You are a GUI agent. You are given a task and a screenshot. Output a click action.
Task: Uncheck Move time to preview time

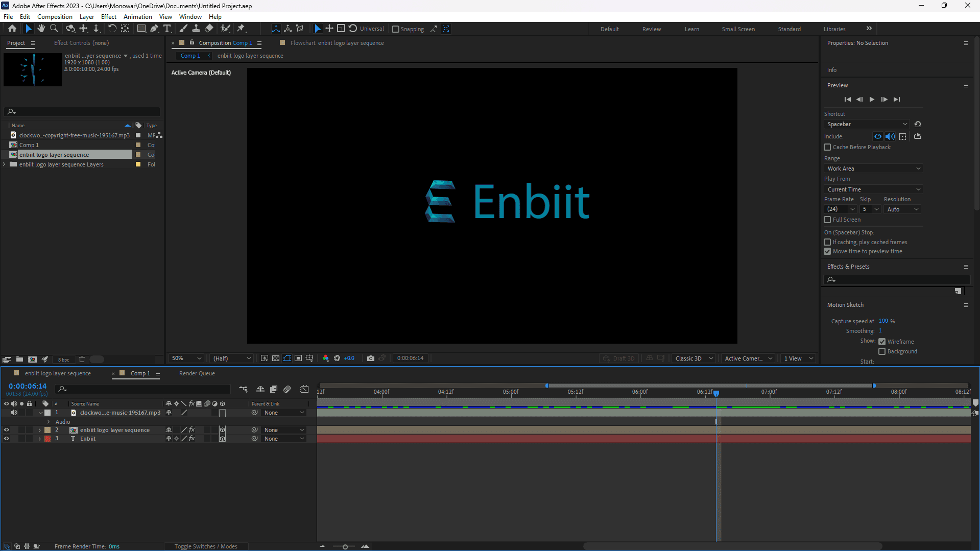pos(827,251)
